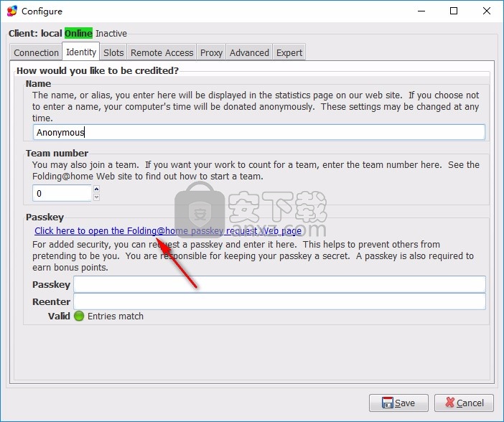
Task: Open the Expert tab
Action: [x=289, y=52]
